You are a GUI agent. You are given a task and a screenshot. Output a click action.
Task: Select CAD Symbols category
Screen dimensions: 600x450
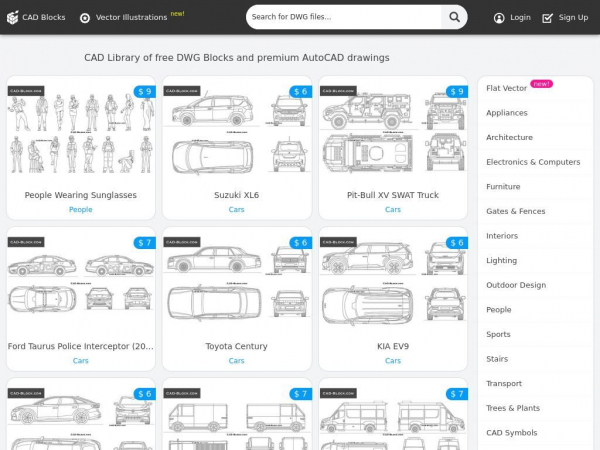tap(512, 433)
